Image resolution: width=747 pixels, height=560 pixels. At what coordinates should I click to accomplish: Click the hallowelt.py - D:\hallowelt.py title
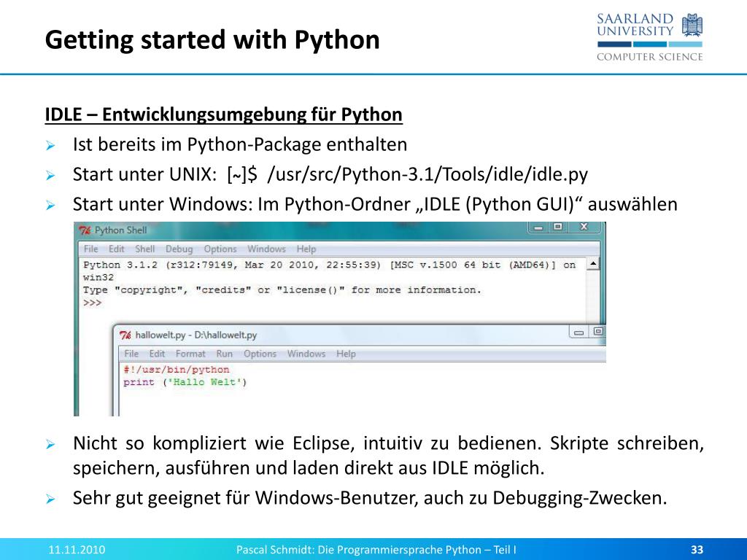(x=196, y=335)
